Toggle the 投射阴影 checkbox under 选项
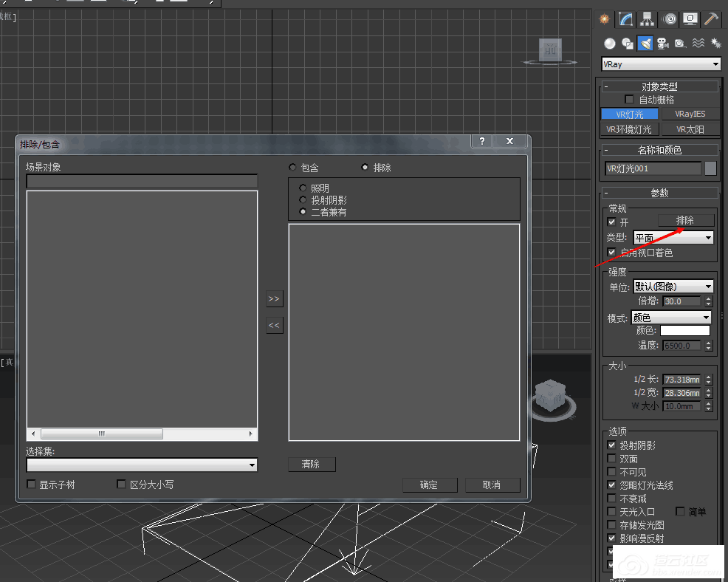Viewport: 728px width, 582px height. pyautogui.click(x=612, y=445)
